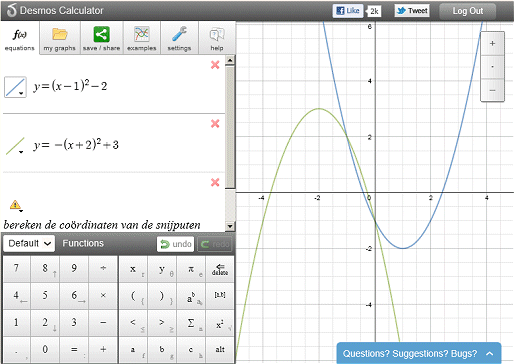514x364 pixels.
Task: Switch to the equations tab
Action: pos(20,38)
